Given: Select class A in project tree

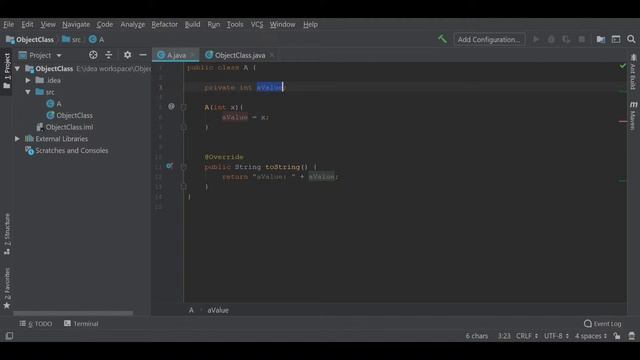Looking at the screenshot, I should (54, 104).
